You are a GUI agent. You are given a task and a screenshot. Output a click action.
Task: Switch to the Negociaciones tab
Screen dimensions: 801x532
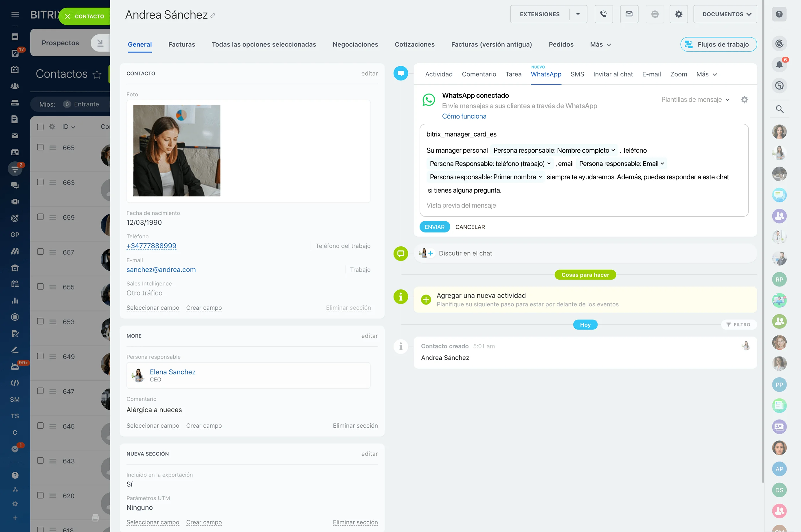click(x=355, y=45)
